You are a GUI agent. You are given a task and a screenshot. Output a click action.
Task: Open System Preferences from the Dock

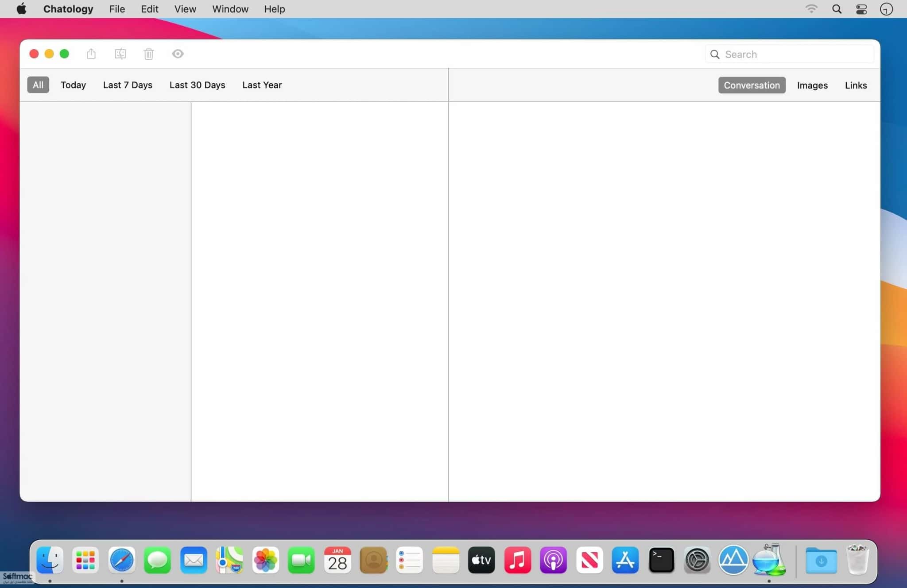point(698,560)
